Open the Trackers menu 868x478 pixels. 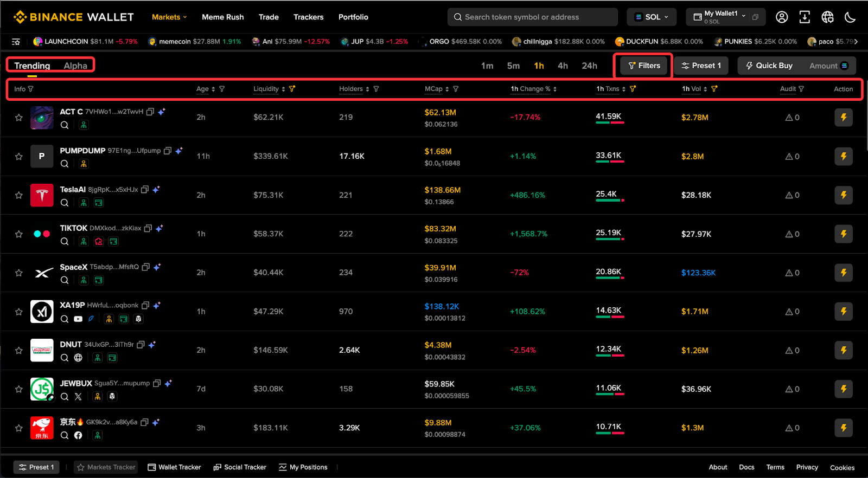[309, 17]
